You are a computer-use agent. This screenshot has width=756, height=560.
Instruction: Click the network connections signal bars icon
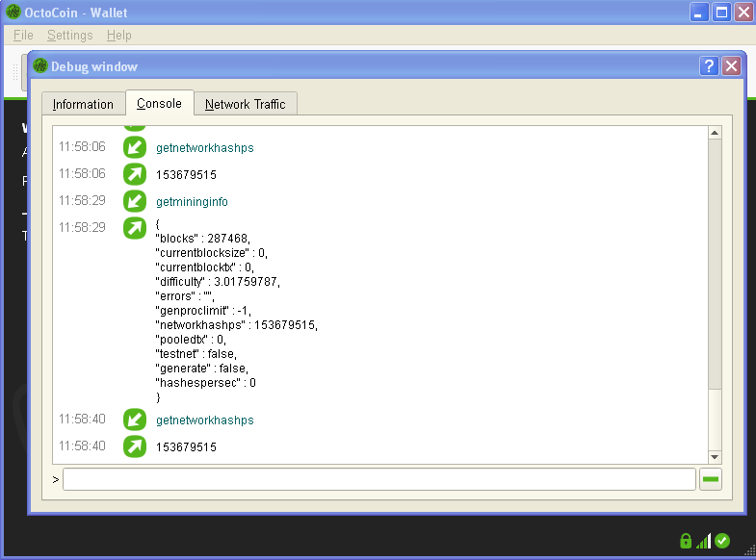pyautogui.click(x=703, y=541)
